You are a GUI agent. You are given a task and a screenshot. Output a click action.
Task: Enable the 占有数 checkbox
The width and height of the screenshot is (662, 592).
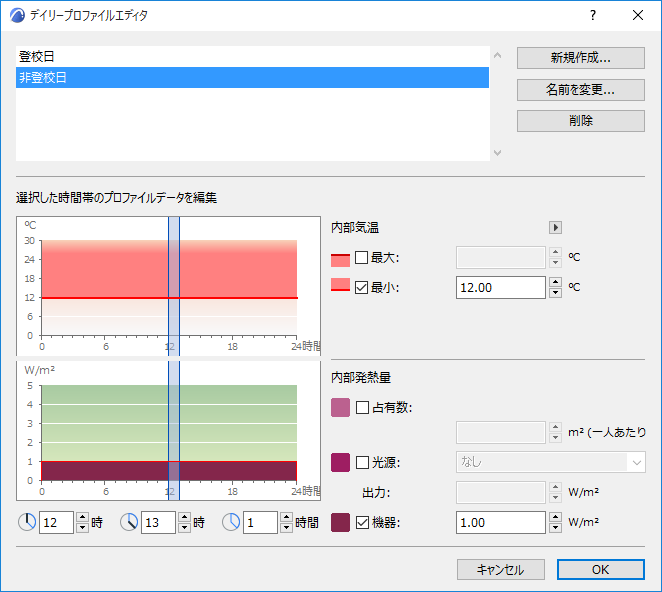(x=362, y=407)
